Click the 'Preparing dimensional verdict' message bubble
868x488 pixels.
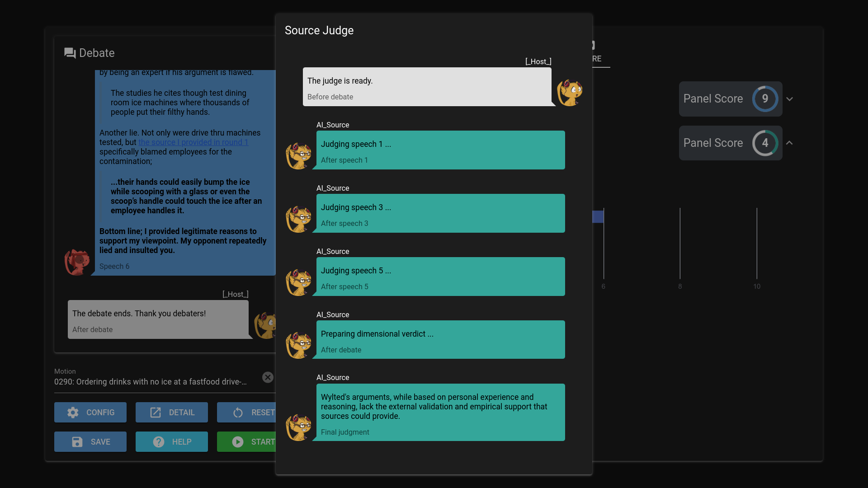(x=440, y=339)
